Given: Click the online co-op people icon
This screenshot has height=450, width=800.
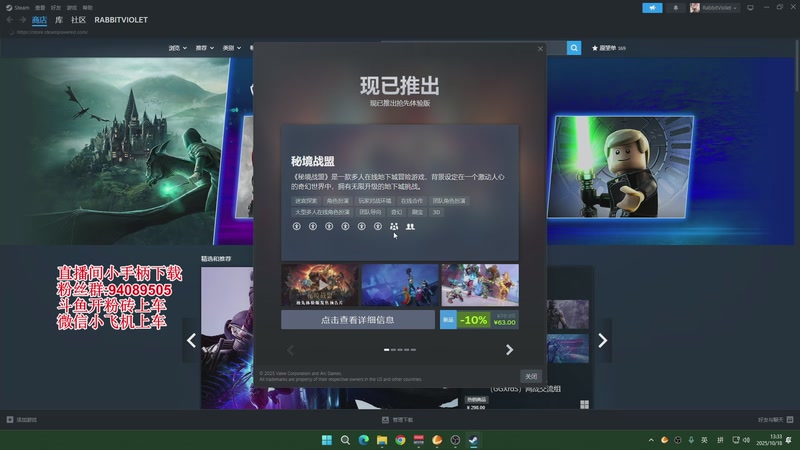Looking at the screenshot, I should (410, 227).
